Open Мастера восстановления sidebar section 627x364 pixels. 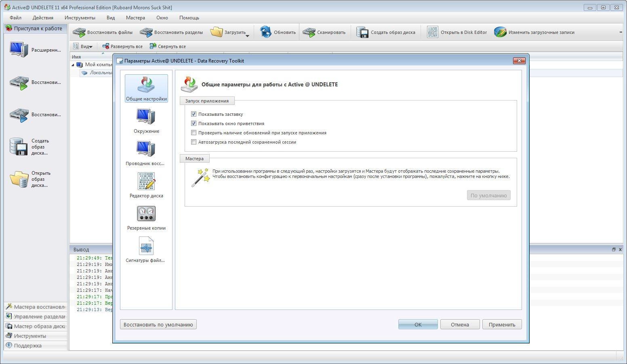[x=35, y=307]
